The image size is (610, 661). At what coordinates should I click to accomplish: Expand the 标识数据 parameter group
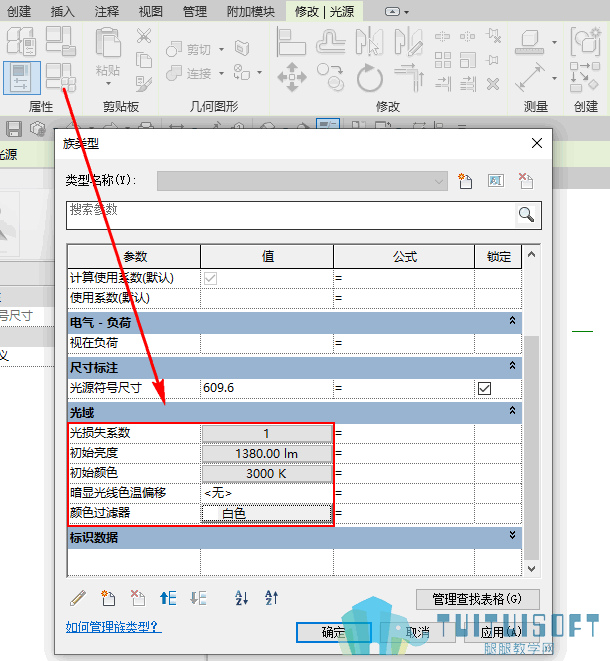tap(512, 535)
